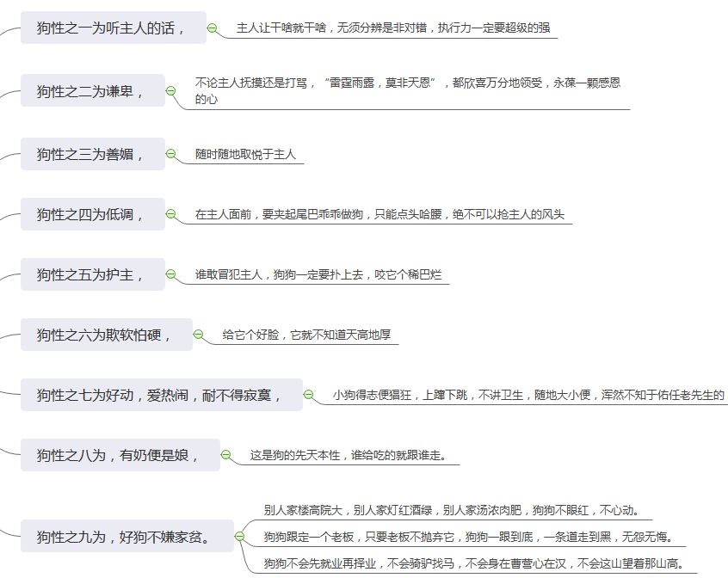
Task: Click the 狗性之五为护主 topic node
Action: pyautogui.click(x=92, y=275)
